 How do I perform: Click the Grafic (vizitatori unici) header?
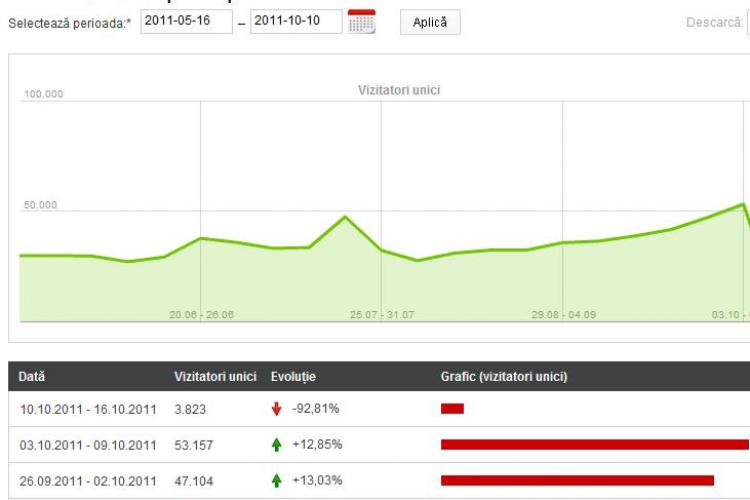click(504, 377)
